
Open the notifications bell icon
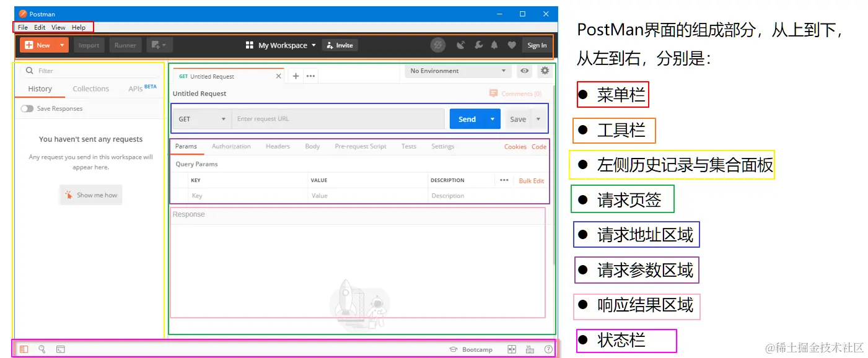coord(494,45)
